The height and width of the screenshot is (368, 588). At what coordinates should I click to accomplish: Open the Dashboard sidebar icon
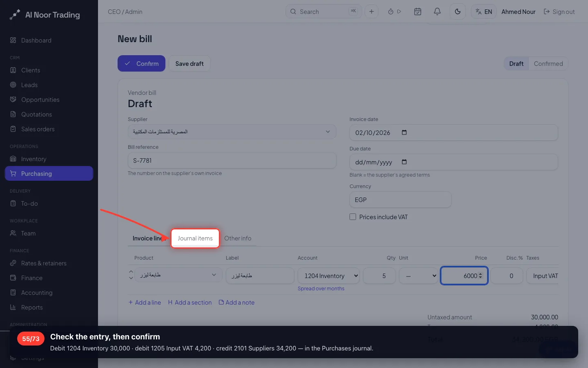coord(13,40)
